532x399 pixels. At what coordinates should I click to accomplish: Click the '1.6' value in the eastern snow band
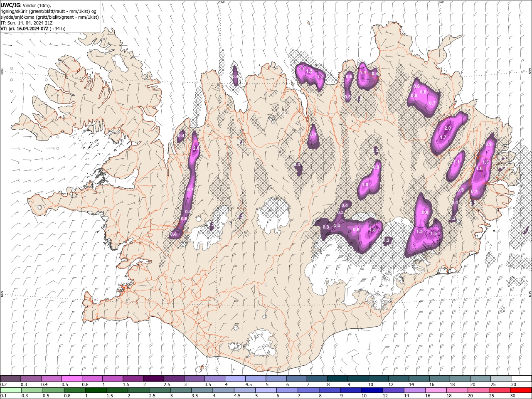[x=480, y=169]
